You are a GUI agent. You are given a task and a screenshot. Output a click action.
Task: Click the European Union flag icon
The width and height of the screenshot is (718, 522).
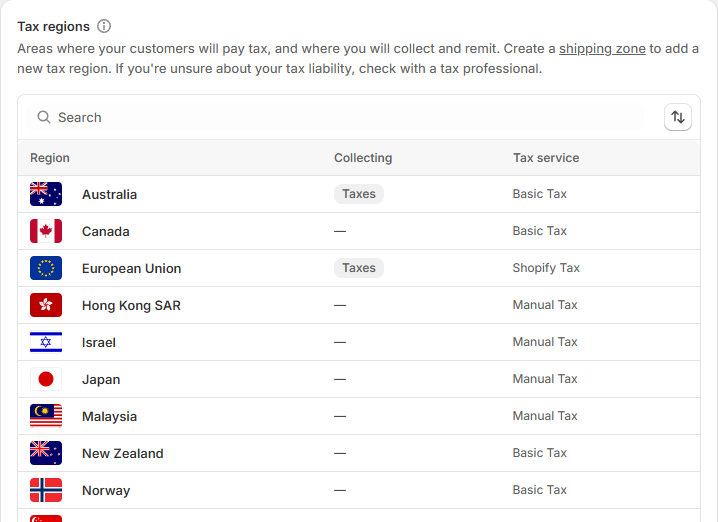[46, 268]
